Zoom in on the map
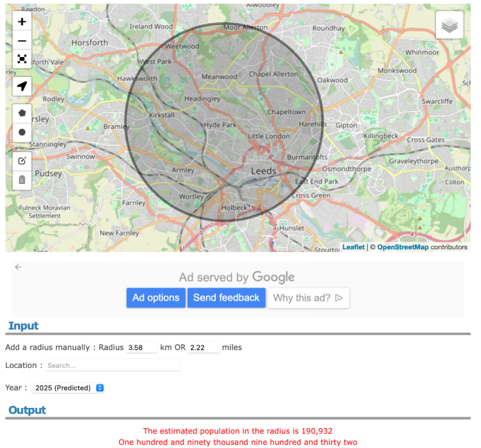 point(22,21)
